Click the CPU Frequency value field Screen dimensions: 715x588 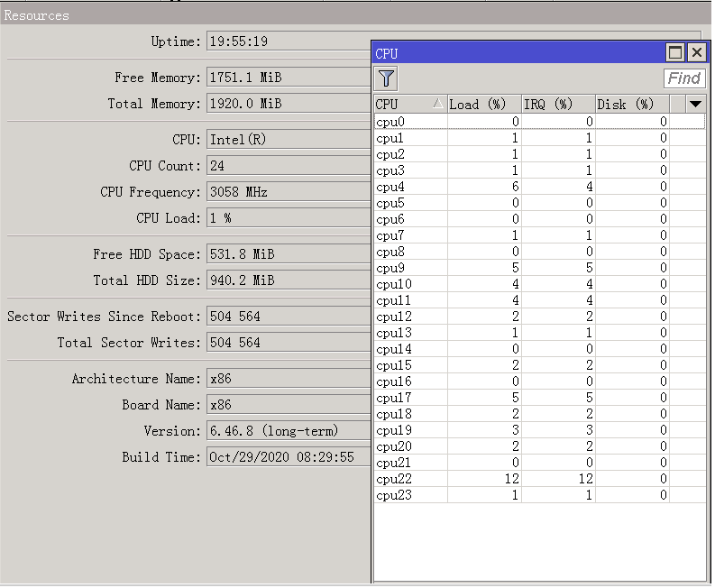[x=289, y=192]
